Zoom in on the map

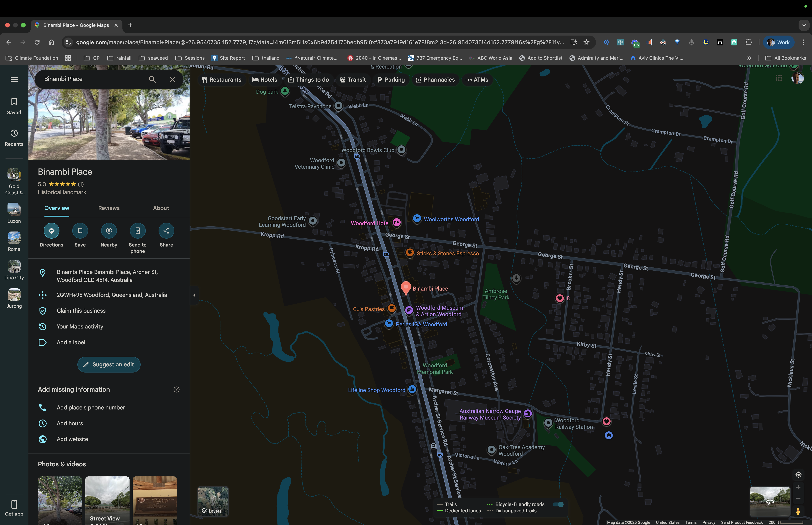[798, 487]
